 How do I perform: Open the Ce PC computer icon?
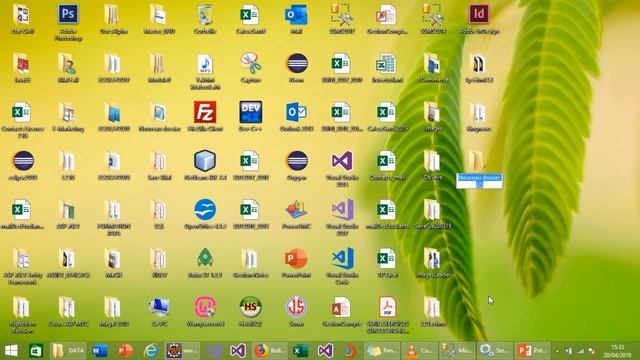159,307
